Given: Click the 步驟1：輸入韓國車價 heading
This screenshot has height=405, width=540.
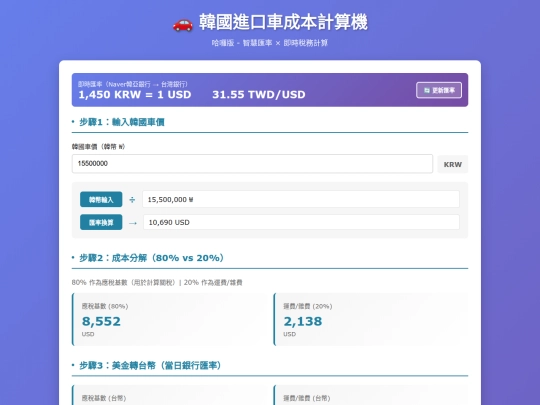Looking at the screenshot, I should click(122, 122).
